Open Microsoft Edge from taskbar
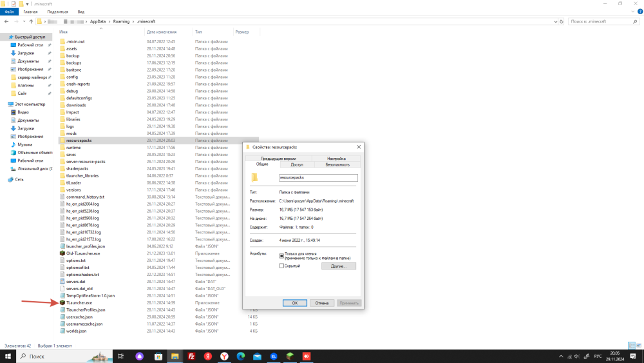 tap(241, 356)
